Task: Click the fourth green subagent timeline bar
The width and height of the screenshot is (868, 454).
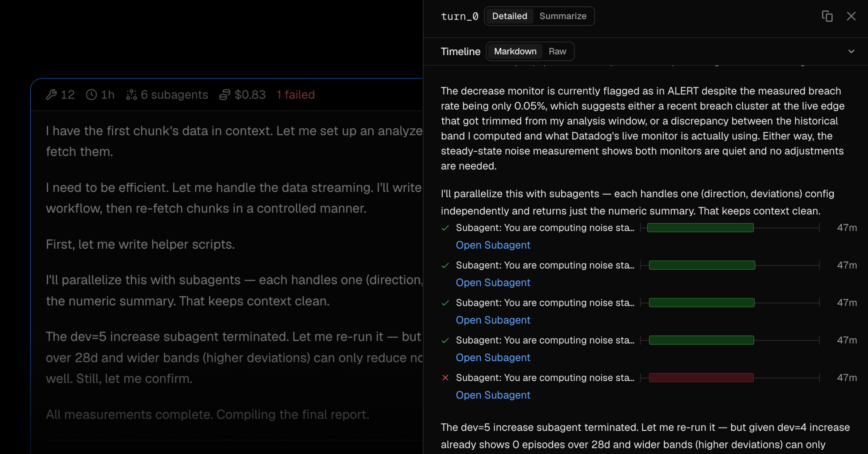Action: pos(702,340)
